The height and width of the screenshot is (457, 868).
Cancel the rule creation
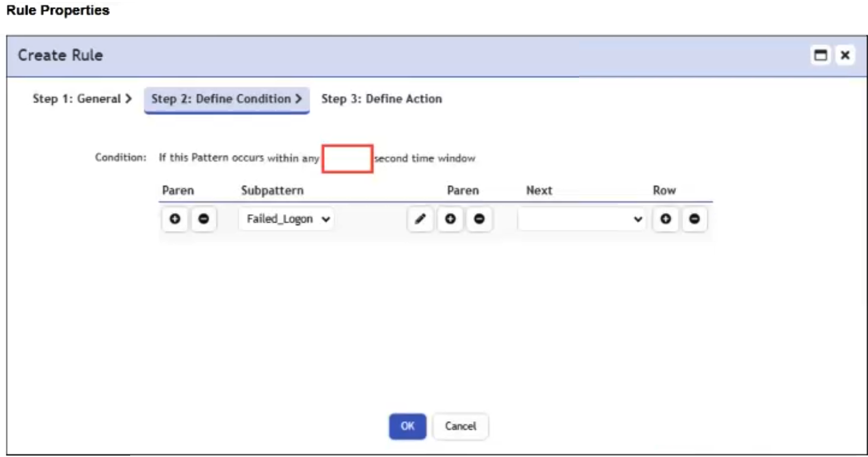[x=461, y=426]
